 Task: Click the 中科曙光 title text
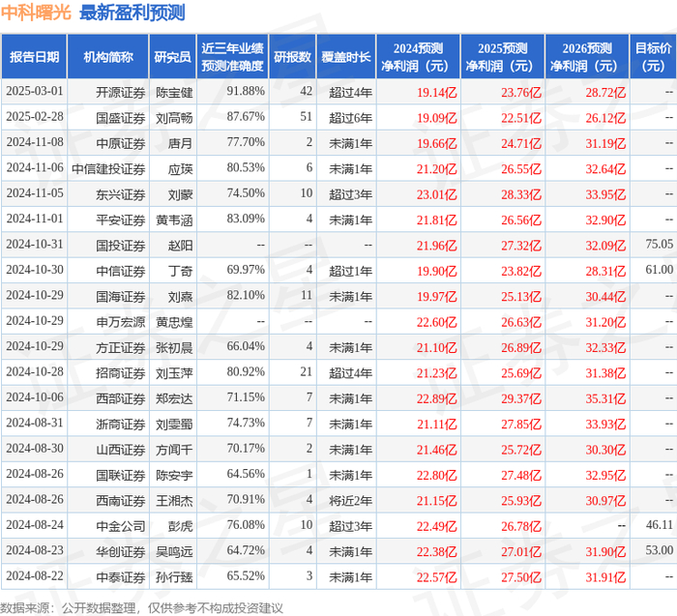36,13
